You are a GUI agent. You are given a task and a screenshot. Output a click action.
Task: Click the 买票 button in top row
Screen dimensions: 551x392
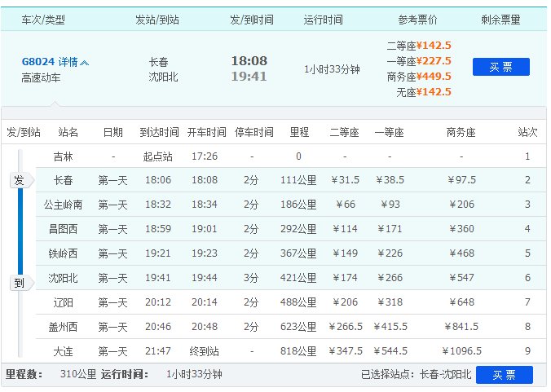[x=500, y=67]
